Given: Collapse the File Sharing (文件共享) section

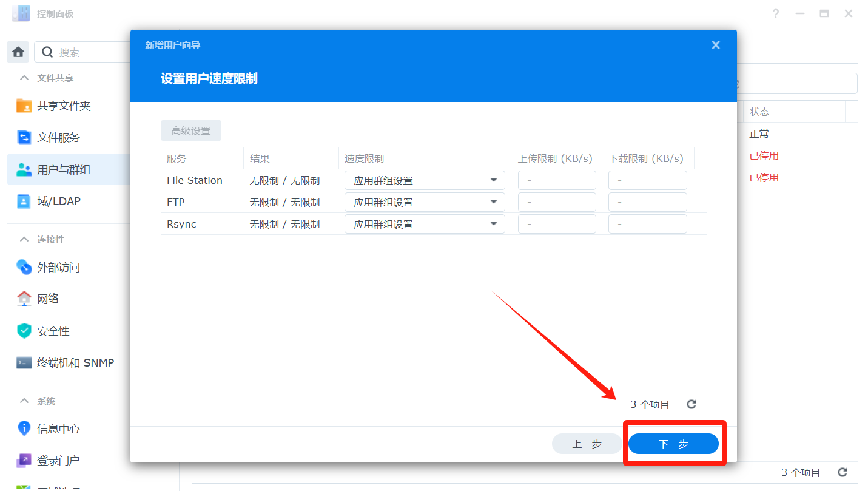Looking at the screenshot, I should click(x=24, y=78).
